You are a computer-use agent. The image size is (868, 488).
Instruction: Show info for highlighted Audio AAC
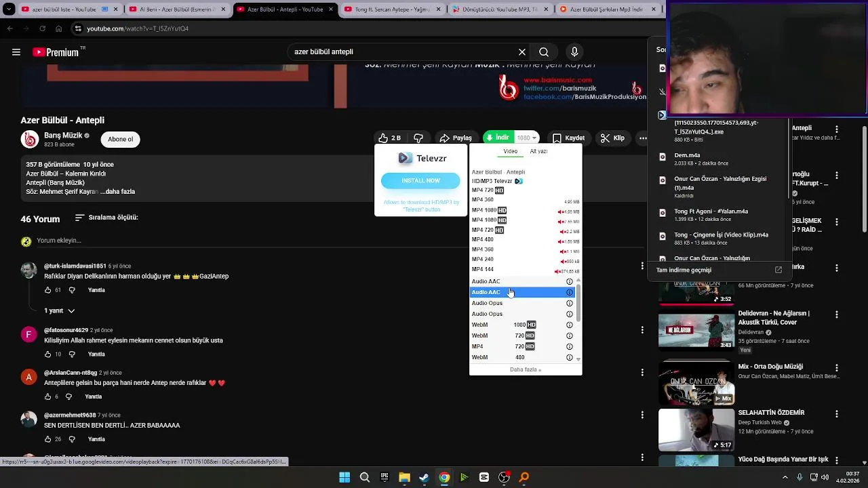pyautogui.click(x=569, y=292)
